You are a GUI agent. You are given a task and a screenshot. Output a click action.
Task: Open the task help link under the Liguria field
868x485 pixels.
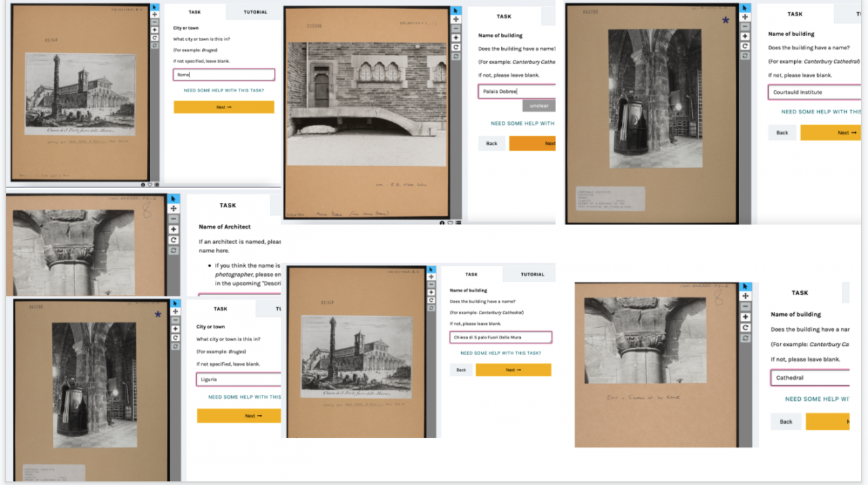click(x=245, y=397)
